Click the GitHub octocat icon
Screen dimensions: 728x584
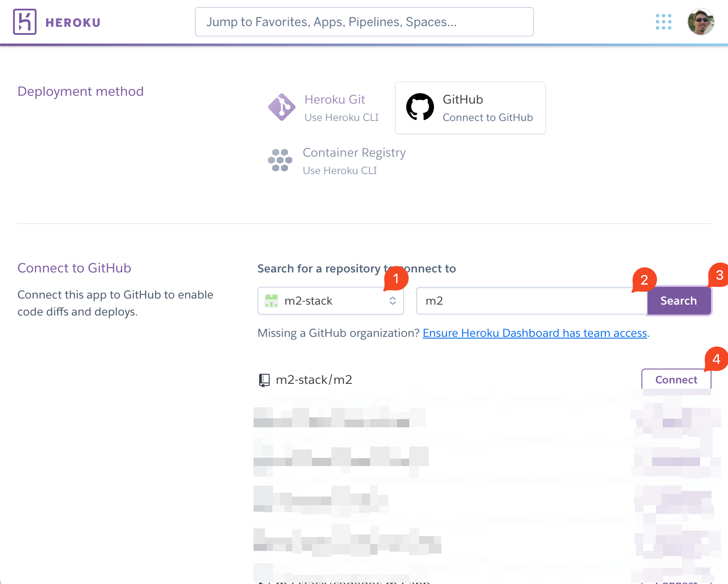coord(420,107)
